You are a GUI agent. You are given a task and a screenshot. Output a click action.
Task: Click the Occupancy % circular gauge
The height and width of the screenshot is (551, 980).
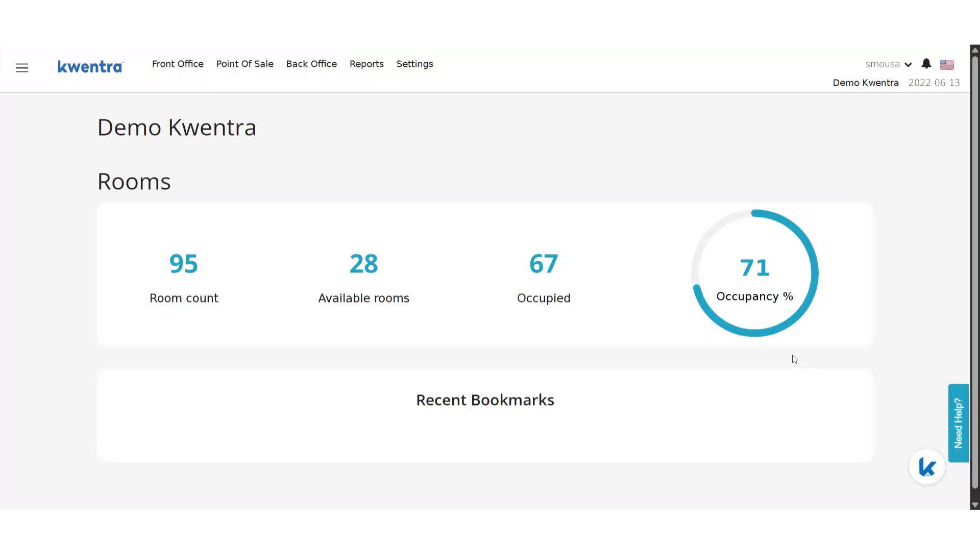tap(755, 273)
